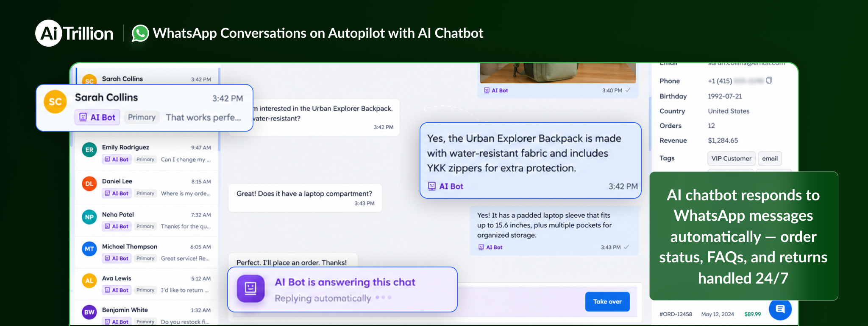Click AI Bot badge in Ava Lewis row
Image resolution: width=868 pixels, height=326 pixels.
[x=116, y=290]
